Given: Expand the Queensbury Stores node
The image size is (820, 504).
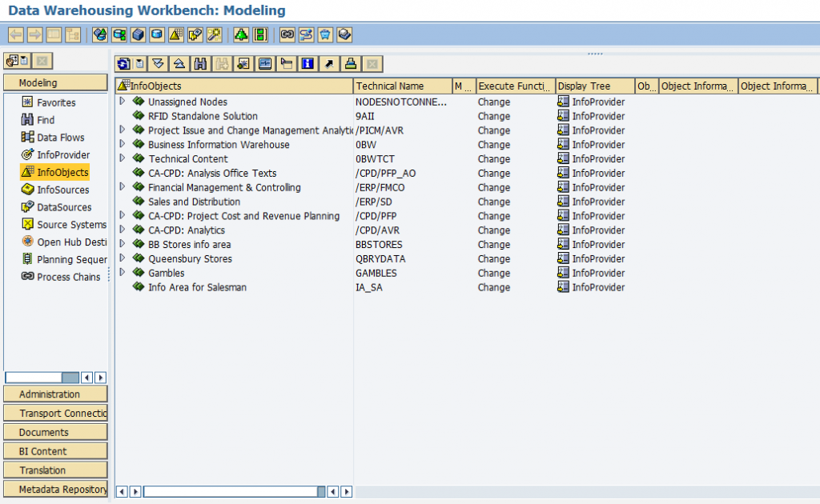Looking at the screenshot, I should pos(123,258).
